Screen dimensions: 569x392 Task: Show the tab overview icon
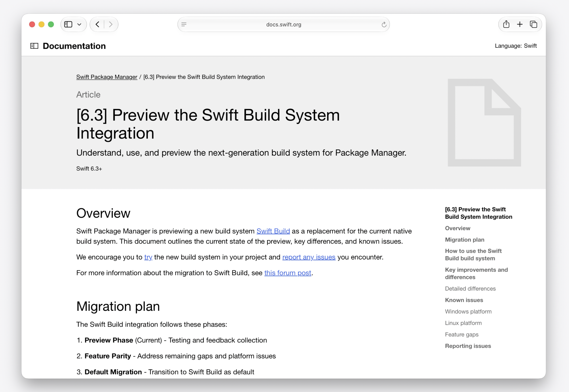533,24
